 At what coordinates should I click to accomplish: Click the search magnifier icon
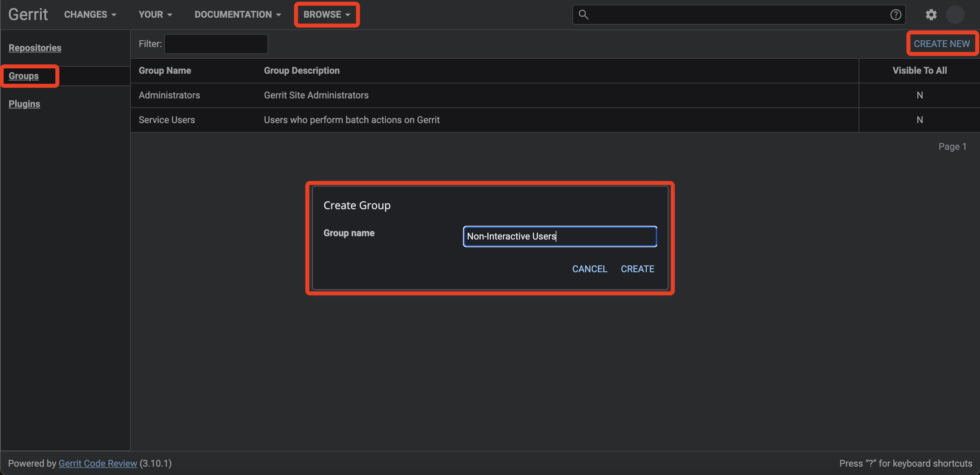pyautogui.click(x=583, y=14)
